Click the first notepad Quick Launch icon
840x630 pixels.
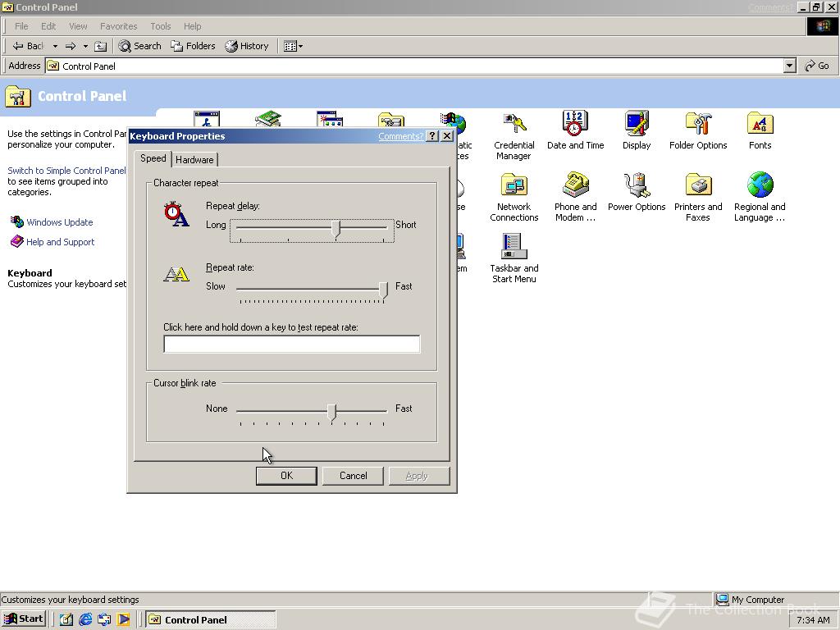(x=66, y=620)
